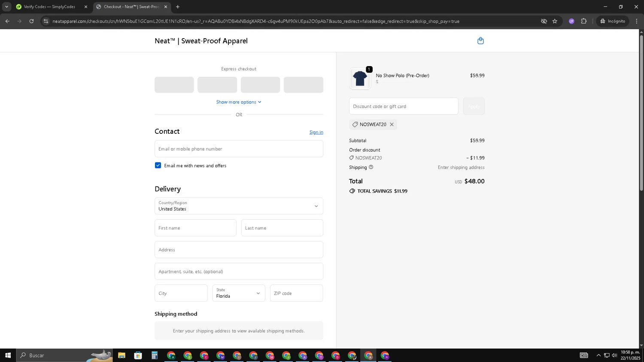Open a new browser tab
This screenshot has width=644, height=362.
178,6
